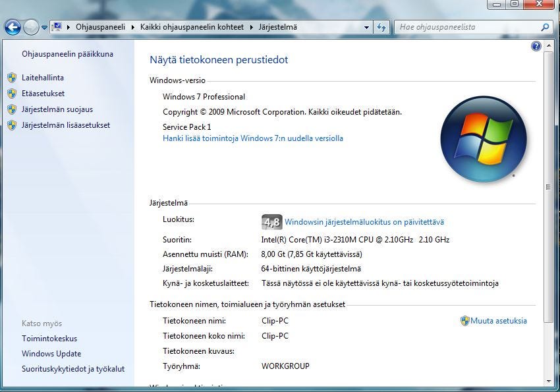Close the Järjestelmä window
Screen dimensions: 560x392
point(540,4)
